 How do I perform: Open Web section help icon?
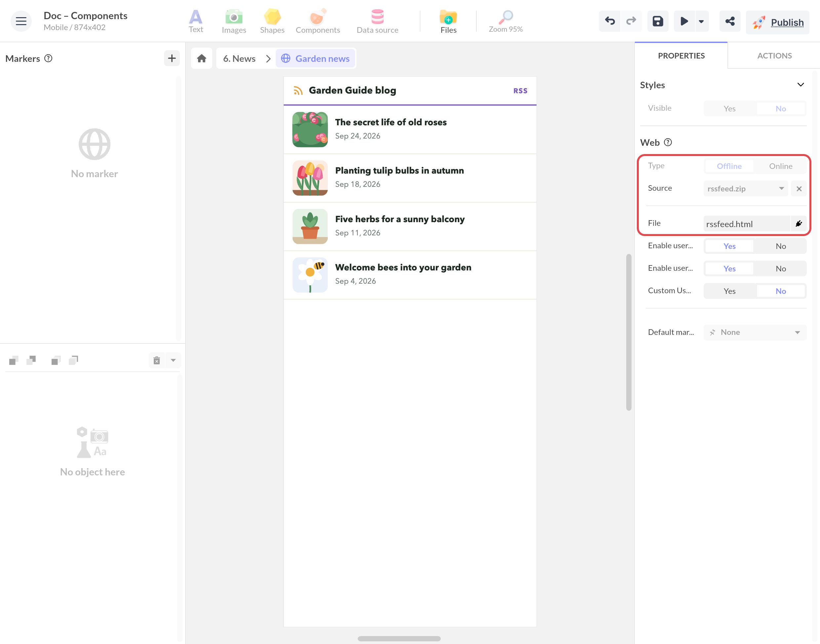pyautogui.click(x=668, y=142)
